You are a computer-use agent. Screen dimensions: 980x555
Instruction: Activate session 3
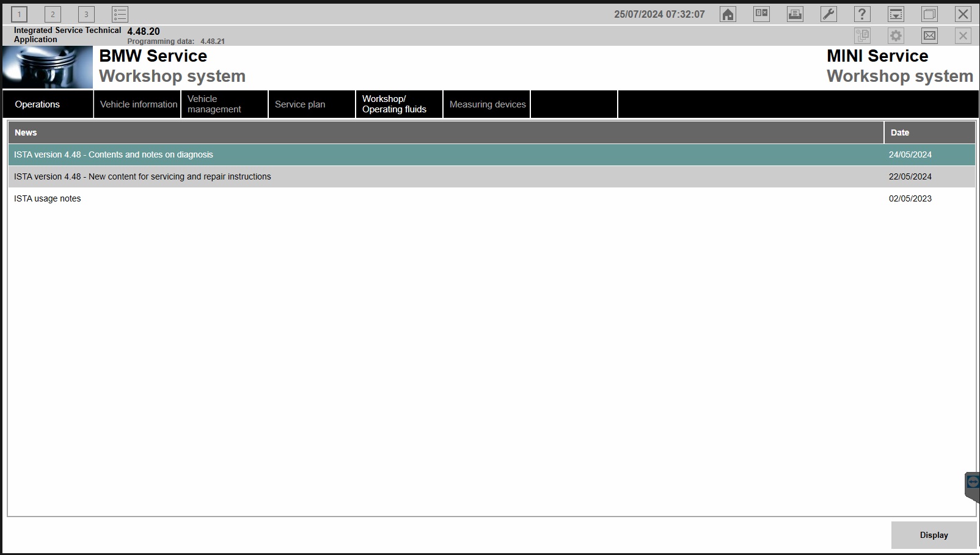pos(86,13)
